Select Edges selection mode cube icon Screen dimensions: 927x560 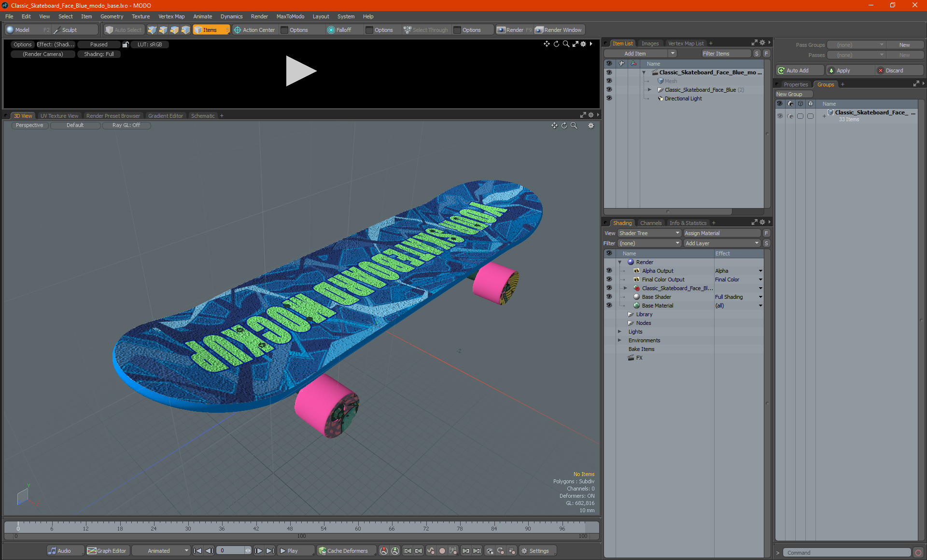(x=163, y=30)
